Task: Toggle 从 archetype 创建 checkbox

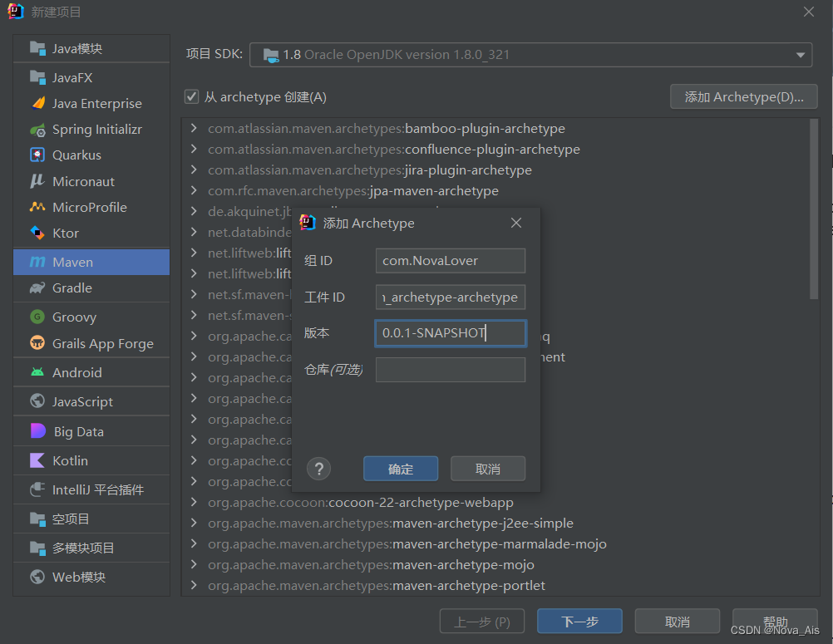Action: click(x=191, y=96)
